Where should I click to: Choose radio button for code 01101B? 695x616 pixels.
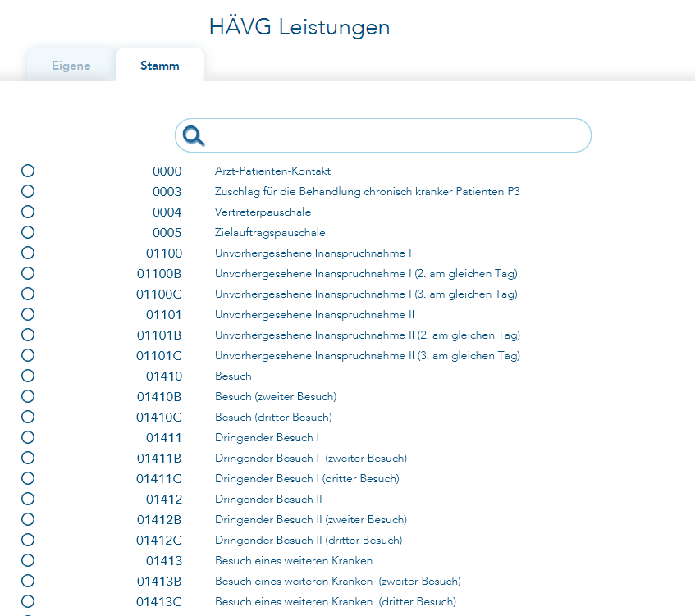click(x=28, y=335)
